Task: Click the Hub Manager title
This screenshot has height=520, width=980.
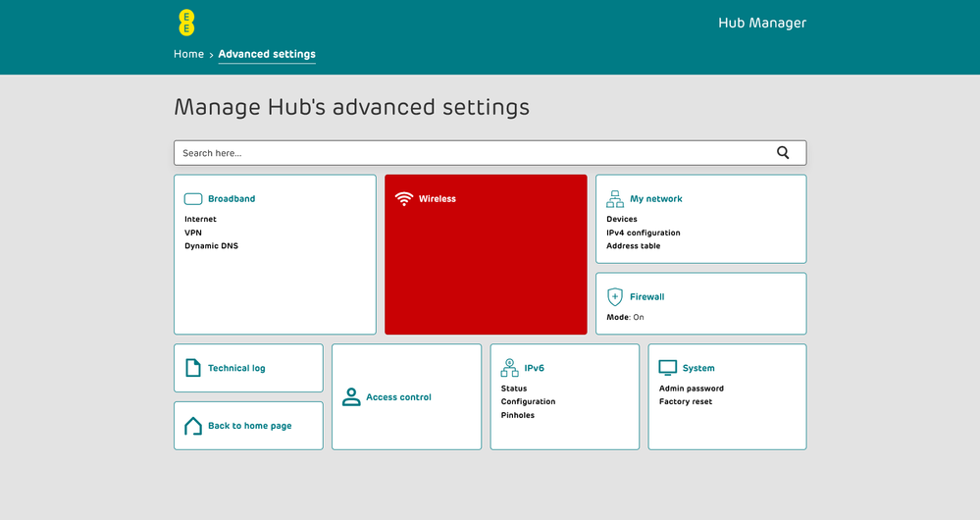Action: coord(762,24)
